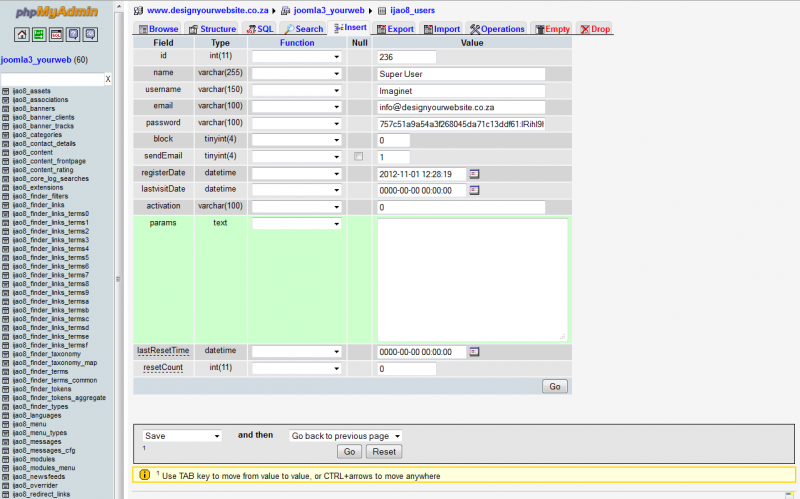
Task: Open phpMyAdmin documentation icon
Action: tap(73, 35)
